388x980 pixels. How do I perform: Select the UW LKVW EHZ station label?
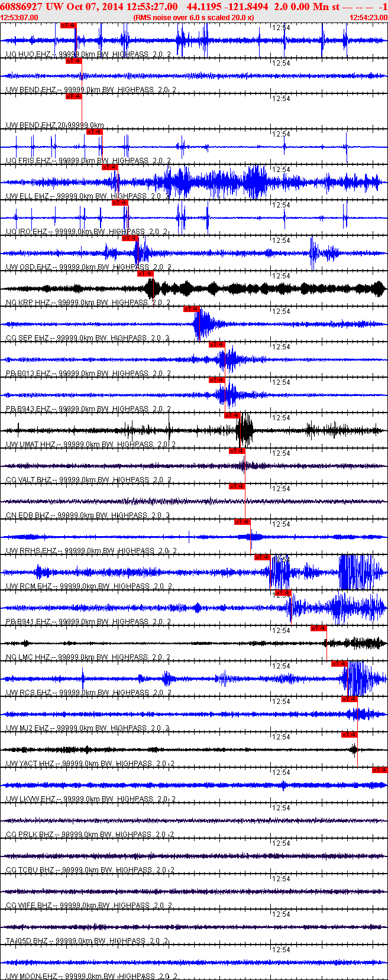(x=91, y=799)
